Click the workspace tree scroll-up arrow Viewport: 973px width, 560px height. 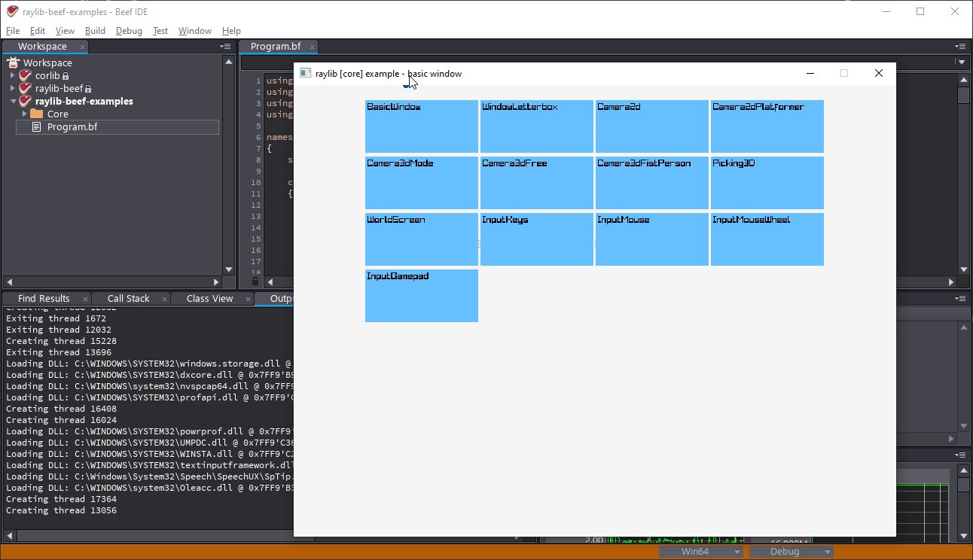click(229, 62)
